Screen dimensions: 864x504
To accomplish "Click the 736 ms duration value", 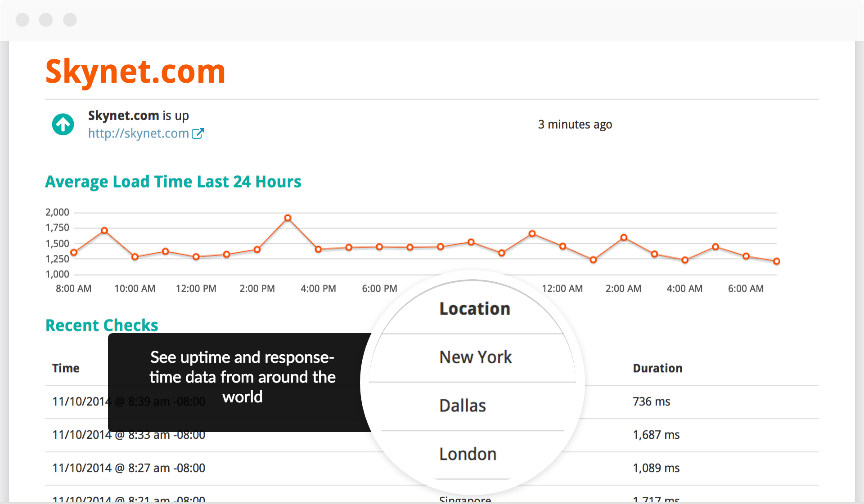I will pos(652,401).
